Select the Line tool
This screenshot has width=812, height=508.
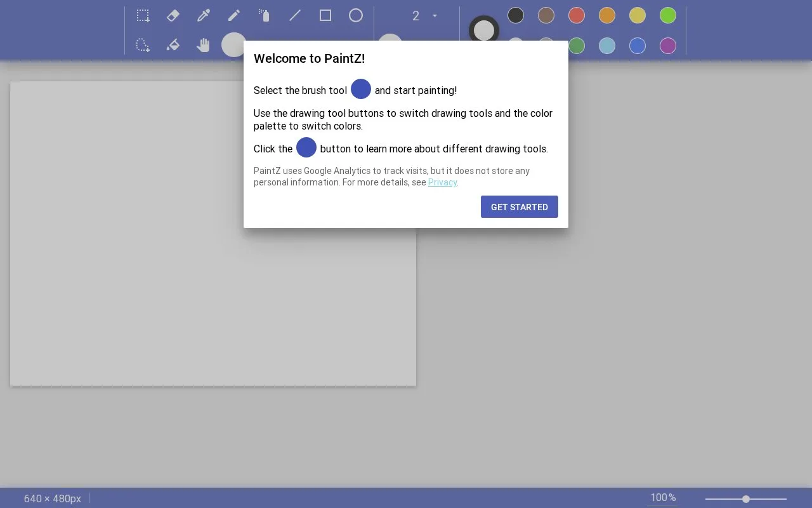(295, 15)
